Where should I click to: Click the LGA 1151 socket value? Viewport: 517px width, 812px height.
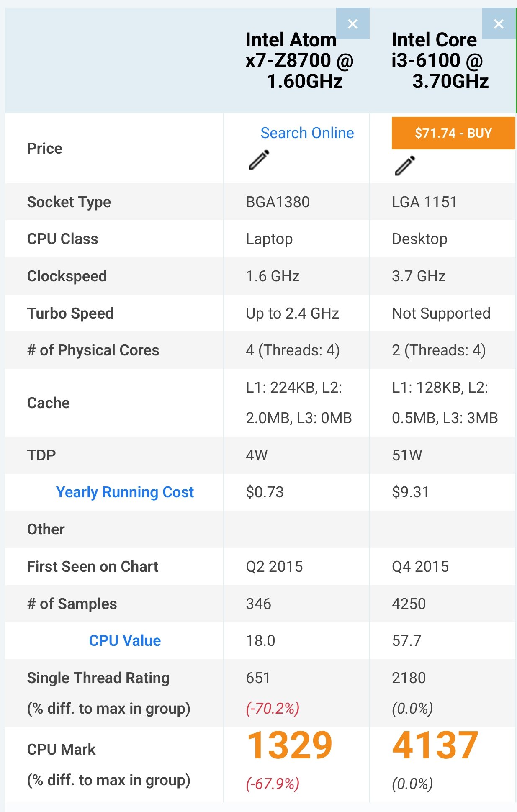424,202
